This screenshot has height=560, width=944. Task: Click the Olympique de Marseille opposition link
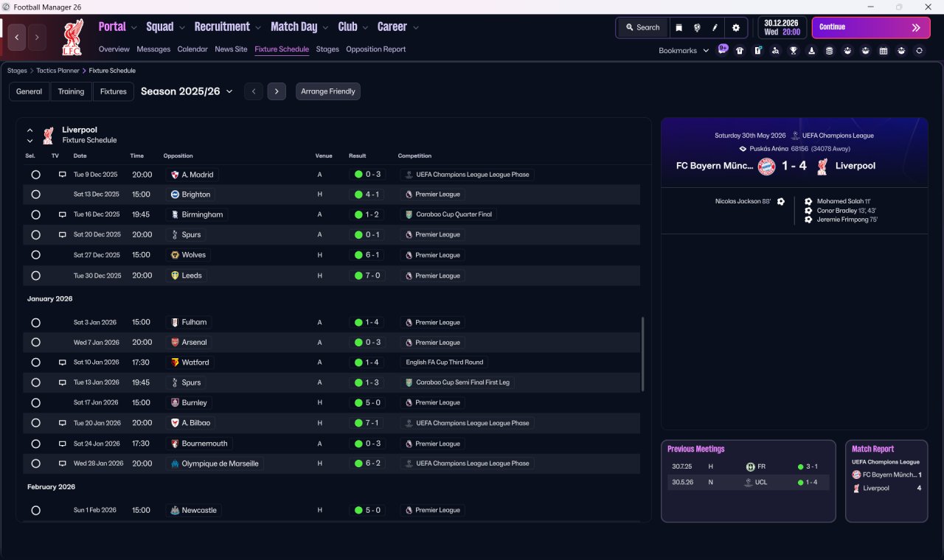(x=215, y=463)
